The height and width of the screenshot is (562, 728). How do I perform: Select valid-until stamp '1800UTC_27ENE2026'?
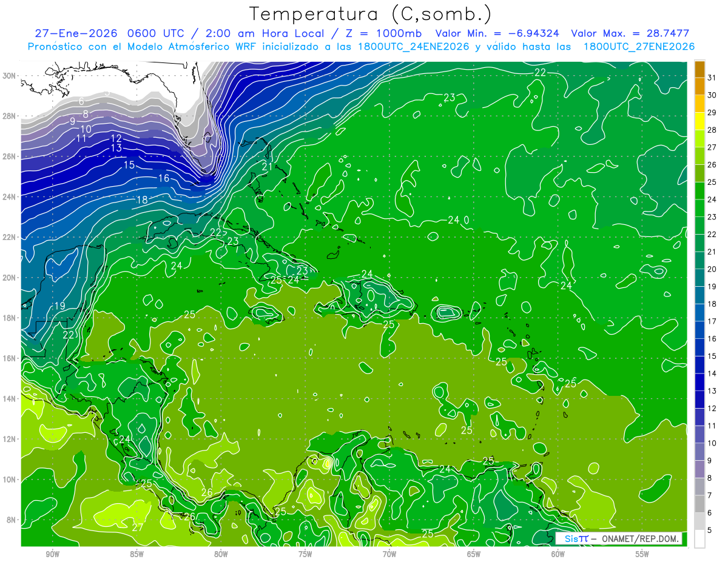639,47
